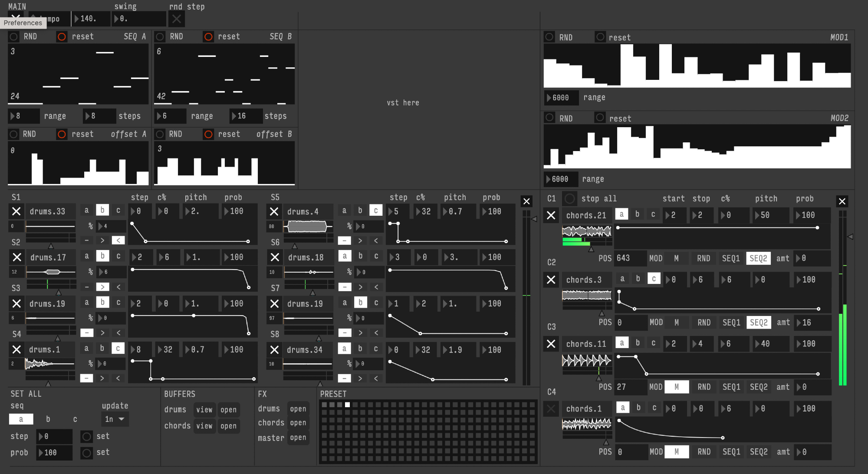Open the update 1n dropdown
868x474 pixels.
[x=115, y=419]
